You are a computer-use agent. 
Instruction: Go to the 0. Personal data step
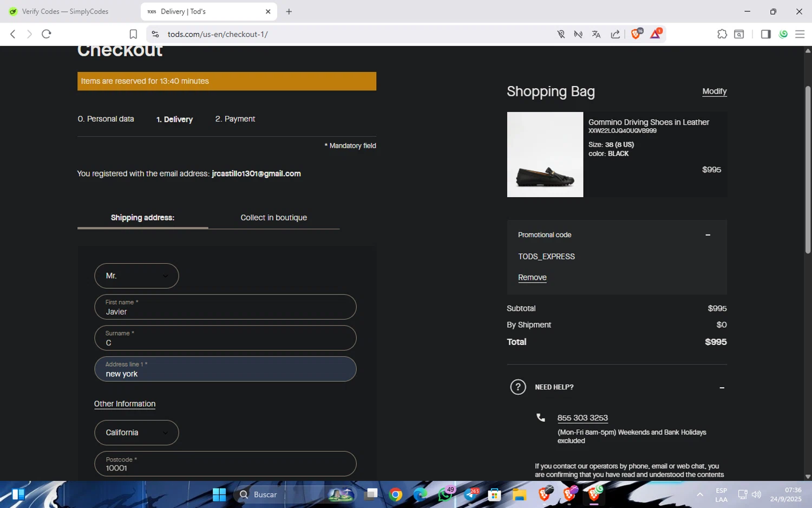pos(106,119)
